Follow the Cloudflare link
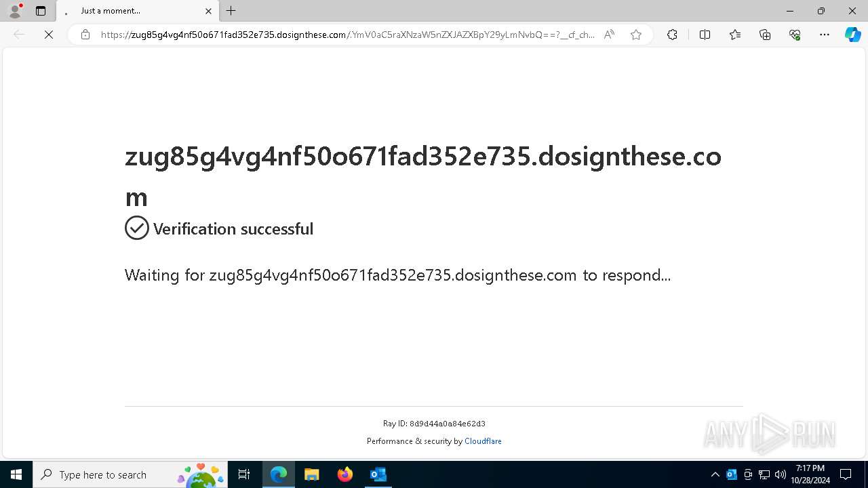The width and height of the screenshot is (868, 488). [x=483, y=441]
